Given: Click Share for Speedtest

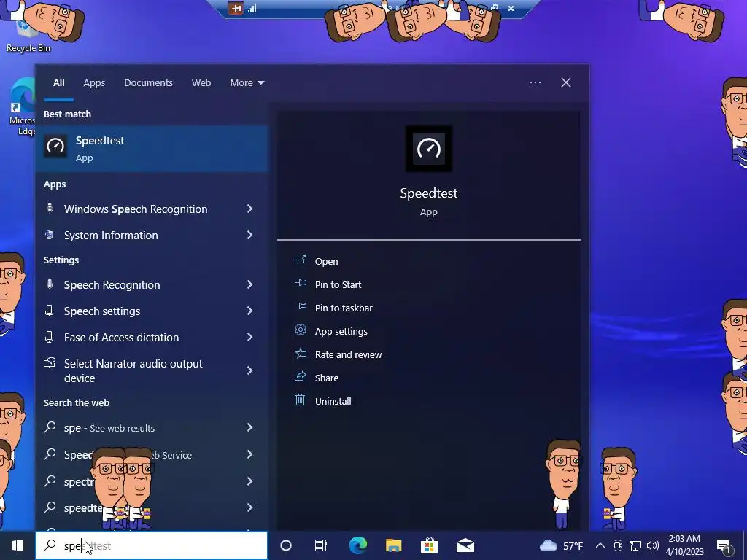Looking at the screenshot, I should (x=327, y=378).
